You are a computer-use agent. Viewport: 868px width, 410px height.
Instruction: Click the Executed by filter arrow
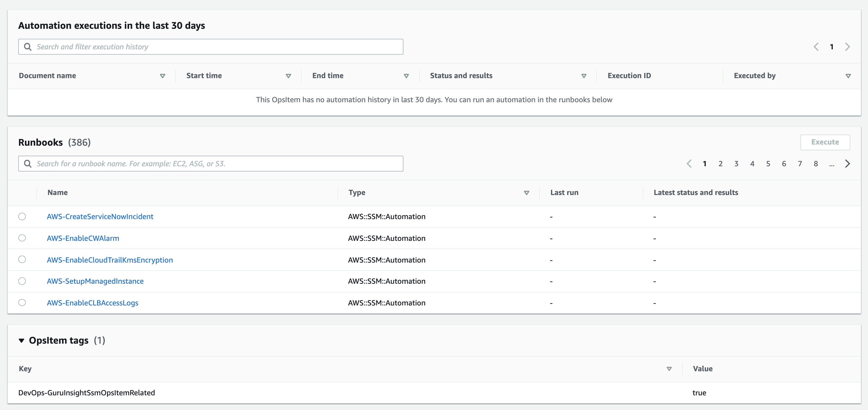(849, 76)
